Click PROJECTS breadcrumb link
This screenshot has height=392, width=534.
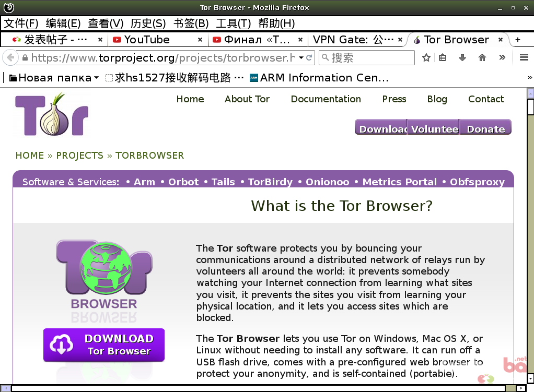pos(80,156)
